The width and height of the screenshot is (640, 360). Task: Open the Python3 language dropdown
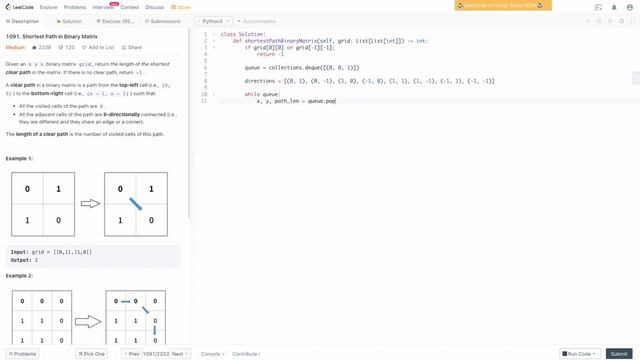coord(214,21)
